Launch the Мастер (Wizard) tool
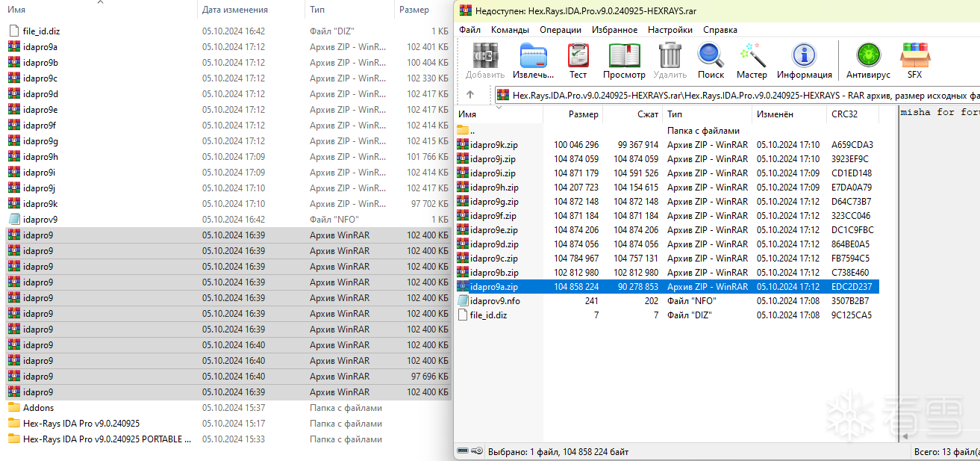This screenshot has height=461, width=980. 752,56
